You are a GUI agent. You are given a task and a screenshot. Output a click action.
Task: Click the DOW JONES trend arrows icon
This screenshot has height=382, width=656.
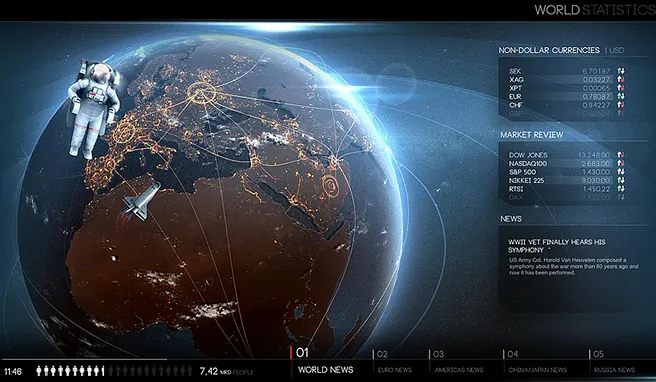(x=620, y=155)
